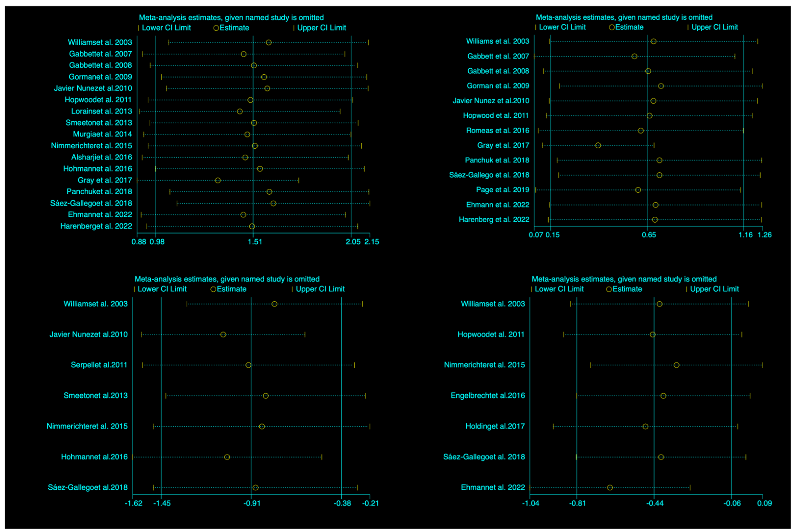Click the estimate circle on the Page et al. 2019 row
This screenshot has width=796, height=532.
[638, 190]
